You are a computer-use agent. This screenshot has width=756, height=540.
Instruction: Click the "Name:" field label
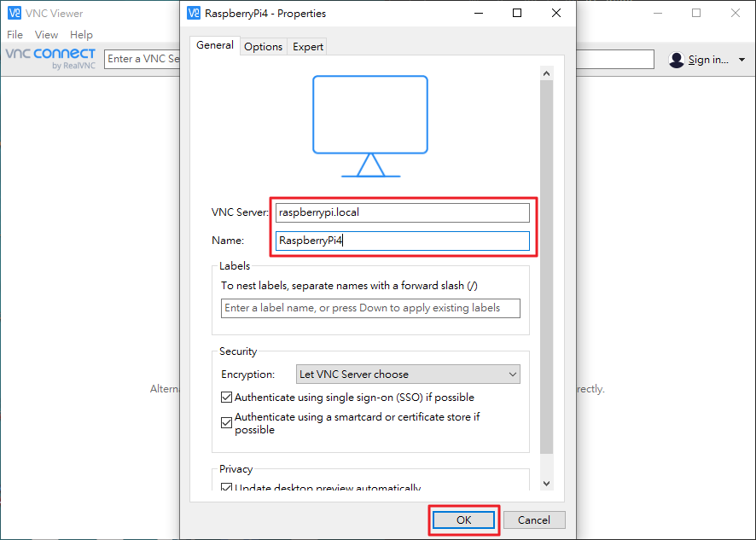tap(228, 240)
